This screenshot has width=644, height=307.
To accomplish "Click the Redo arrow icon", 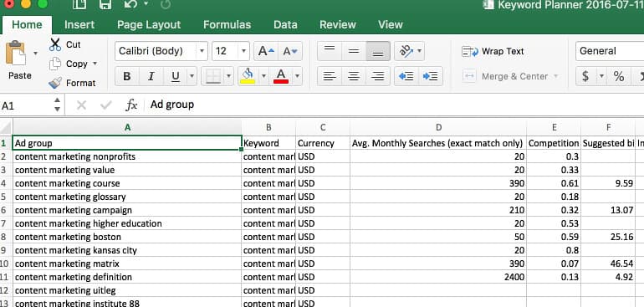I will tap(165, 5).
